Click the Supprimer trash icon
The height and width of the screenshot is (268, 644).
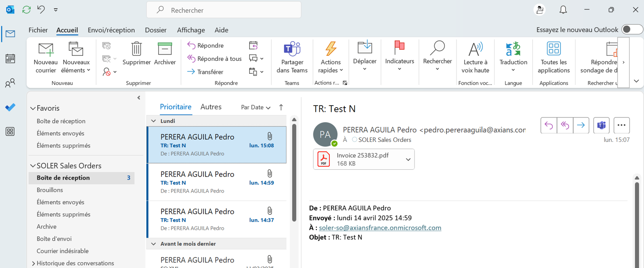136,49
